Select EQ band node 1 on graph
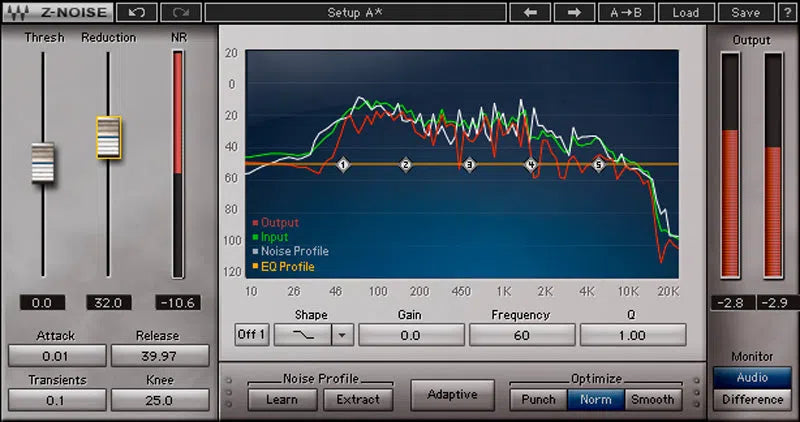800x422 pixels. pos(343,164)
